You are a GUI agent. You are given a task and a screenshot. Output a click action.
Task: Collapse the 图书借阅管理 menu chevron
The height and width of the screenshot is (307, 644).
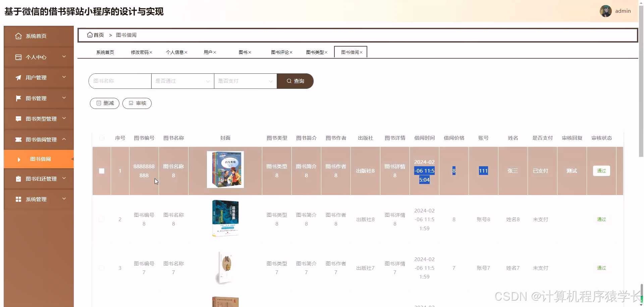[x=64, y=139]
